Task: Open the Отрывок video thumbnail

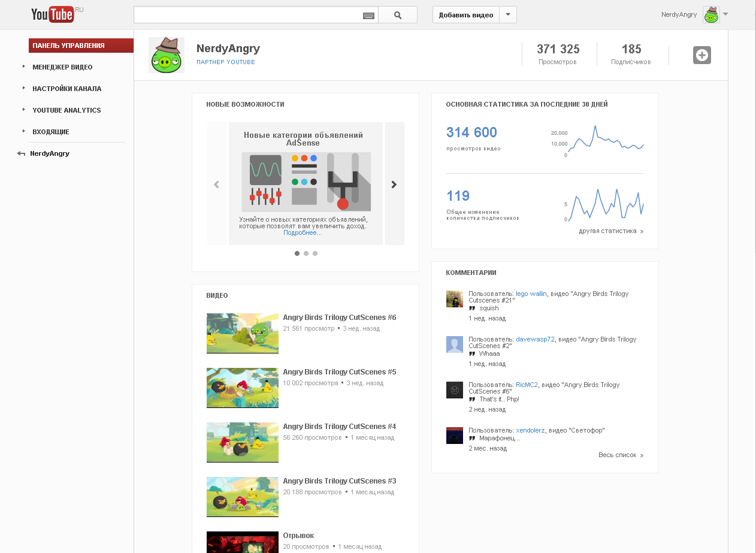Action: pos(243,542)
